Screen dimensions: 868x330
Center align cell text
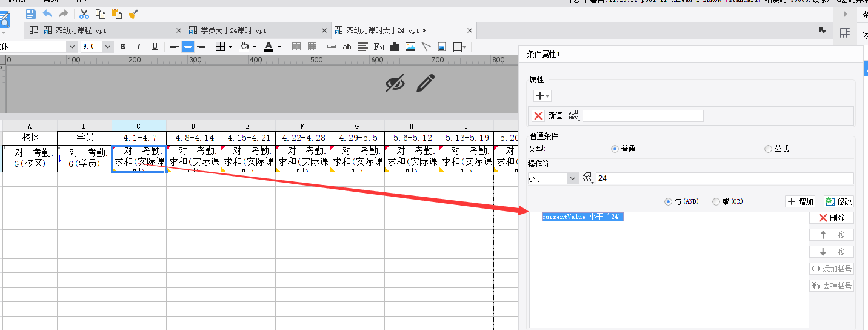[188, 47]
